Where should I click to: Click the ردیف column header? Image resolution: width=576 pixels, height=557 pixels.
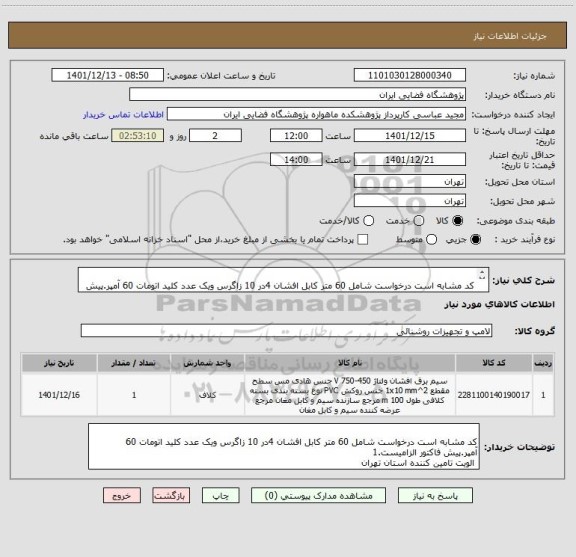(x=543, y=363)
